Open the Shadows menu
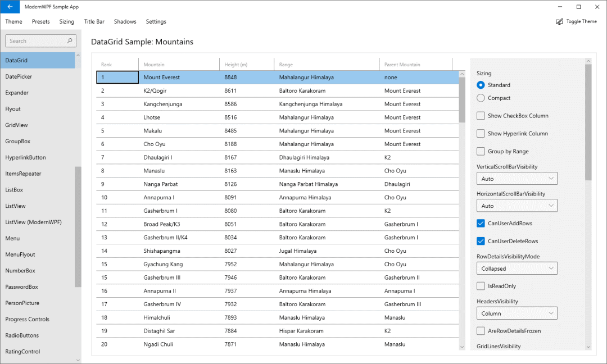Viewport: 607px width, 364px height. pyautogui.click(x=125, y=21)
